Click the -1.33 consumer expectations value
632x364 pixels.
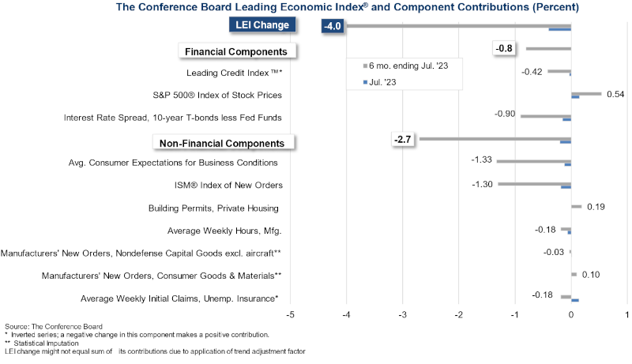481,160
